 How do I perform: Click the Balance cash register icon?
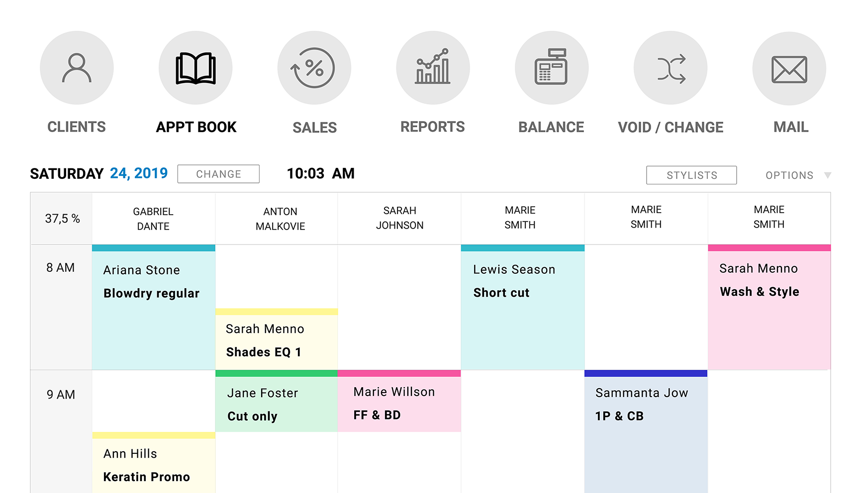(x=552, y=68)
